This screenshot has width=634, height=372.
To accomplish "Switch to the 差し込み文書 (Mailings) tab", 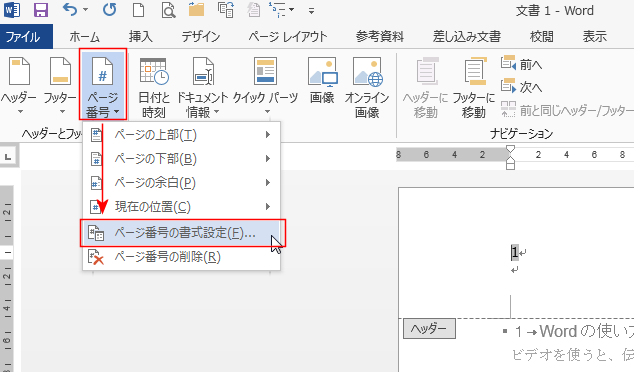I will point(467,37).
